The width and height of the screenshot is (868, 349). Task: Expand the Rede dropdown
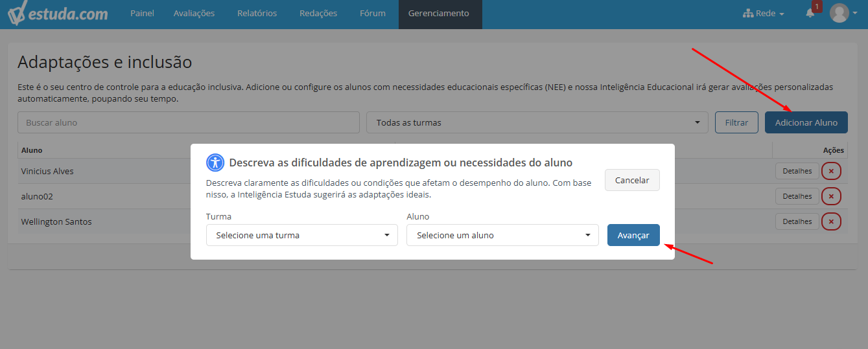click(764, 14)
